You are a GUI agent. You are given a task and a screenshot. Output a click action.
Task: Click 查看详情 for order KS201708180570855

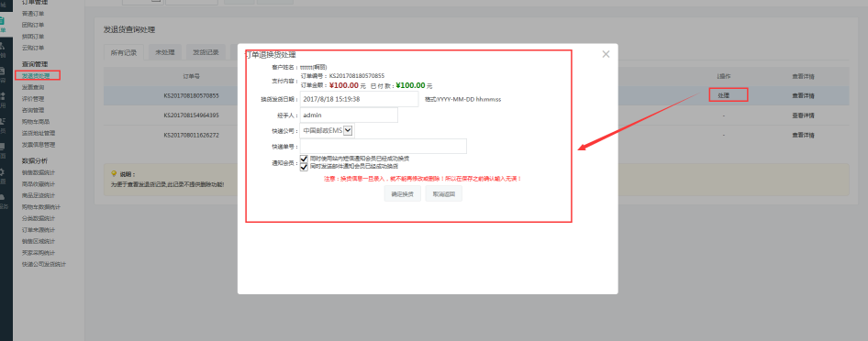(x=803, y=95)
